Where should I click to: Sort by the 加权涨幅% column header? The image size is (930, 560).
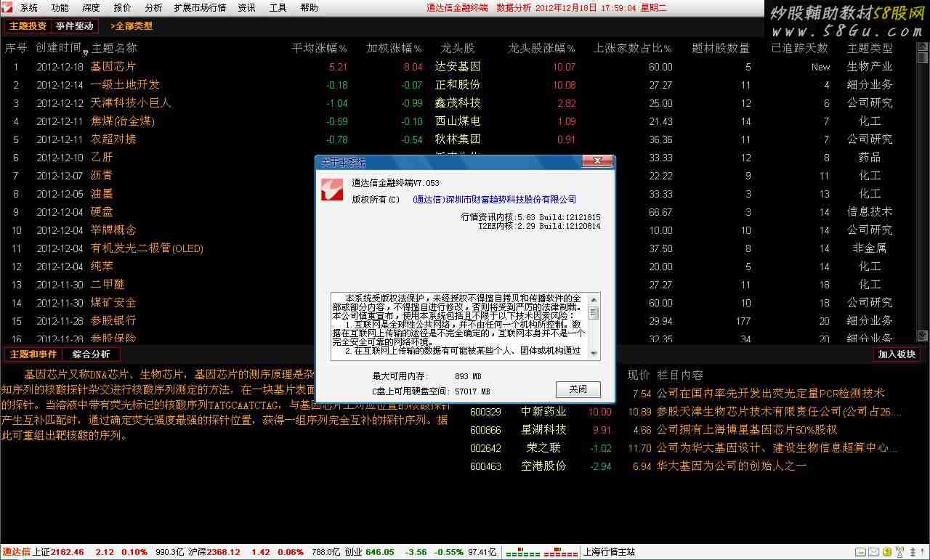(x=394, y=49)
